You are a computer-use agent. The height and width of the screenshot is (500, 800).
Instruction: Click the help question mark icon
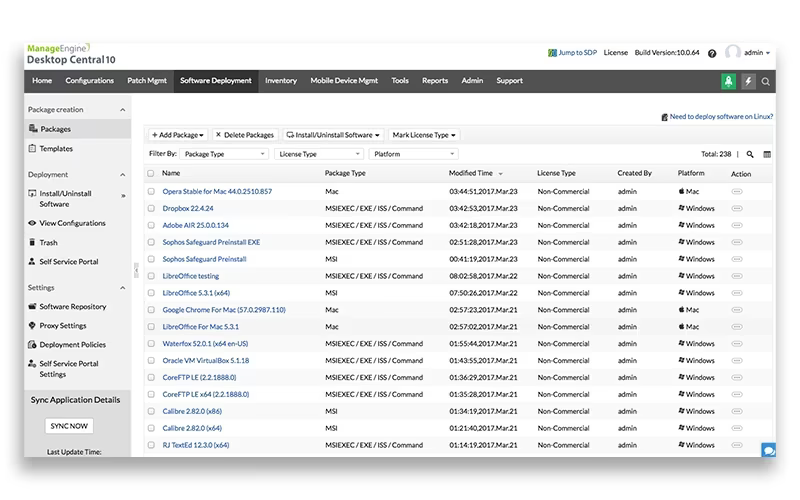(x=712, y=53)
